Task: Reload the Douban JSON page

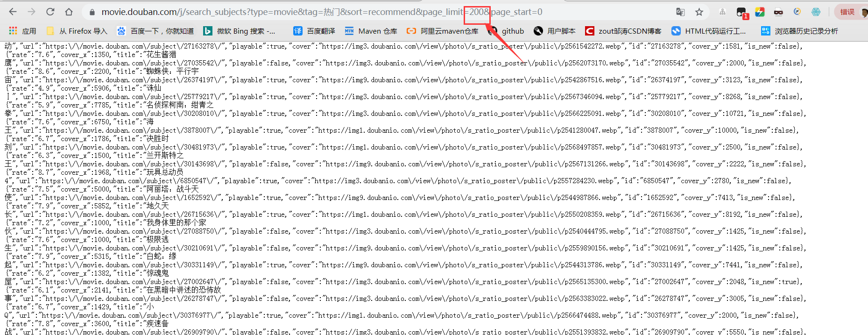Action: point(50,12)
